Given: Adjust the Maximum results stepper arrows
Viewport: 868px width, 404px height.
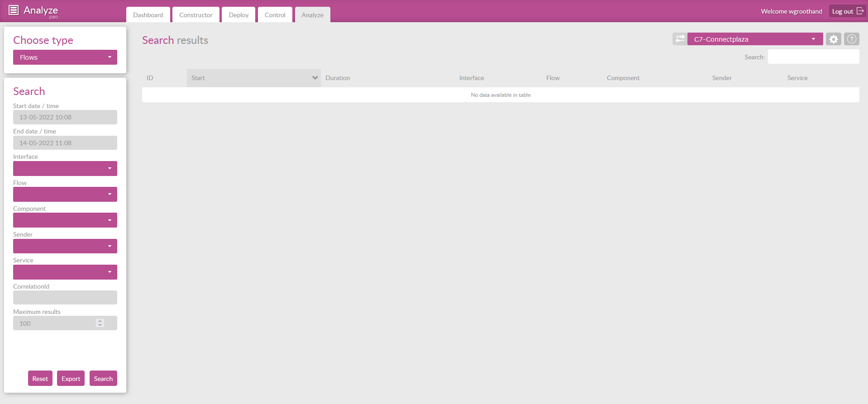Looking at the screenshot, I should click(x=100, y=323).
